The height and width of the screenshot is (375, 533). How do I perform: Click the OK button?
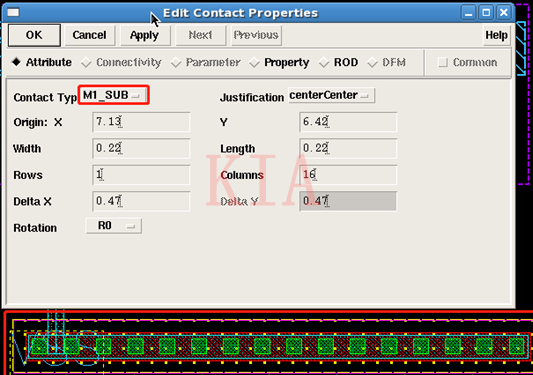tap(34, 35)
